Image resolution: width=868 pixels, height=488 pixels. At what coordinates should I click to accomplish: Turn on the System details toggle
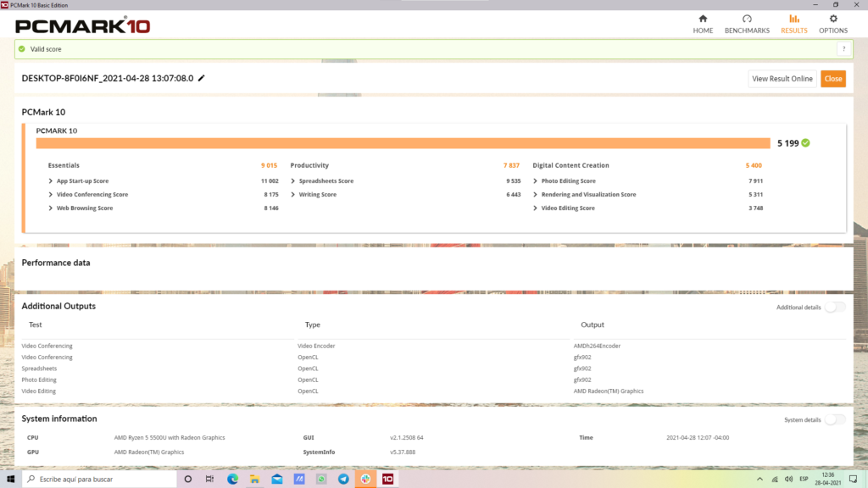tap(834, 419)
